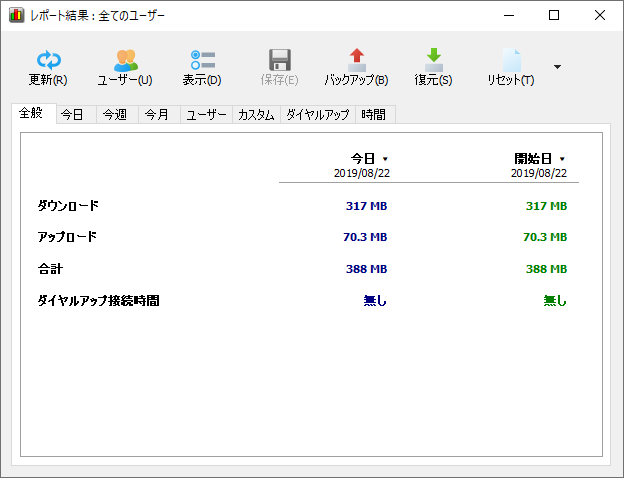Open the 開始日 column dropdown arrow
Viewport: 624px width, 478px height.
pos(562,159)
